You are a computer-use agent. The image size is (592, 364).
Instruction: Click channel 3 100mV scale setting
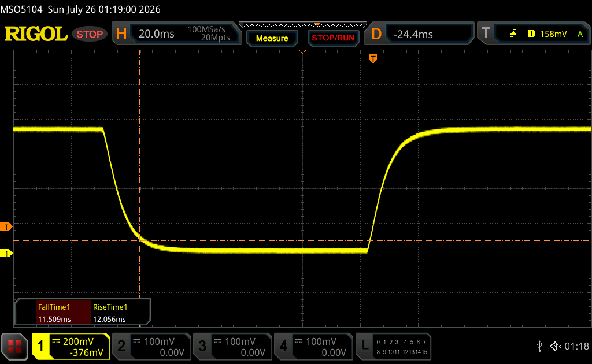click(240, 341)
